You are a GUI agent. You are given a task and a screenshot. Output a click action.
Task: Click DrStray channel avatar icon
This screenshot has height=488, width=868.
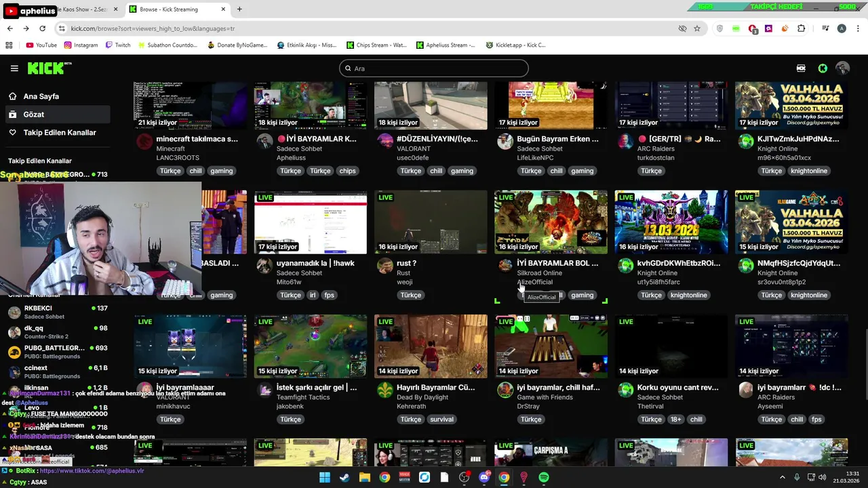(505, 390)
